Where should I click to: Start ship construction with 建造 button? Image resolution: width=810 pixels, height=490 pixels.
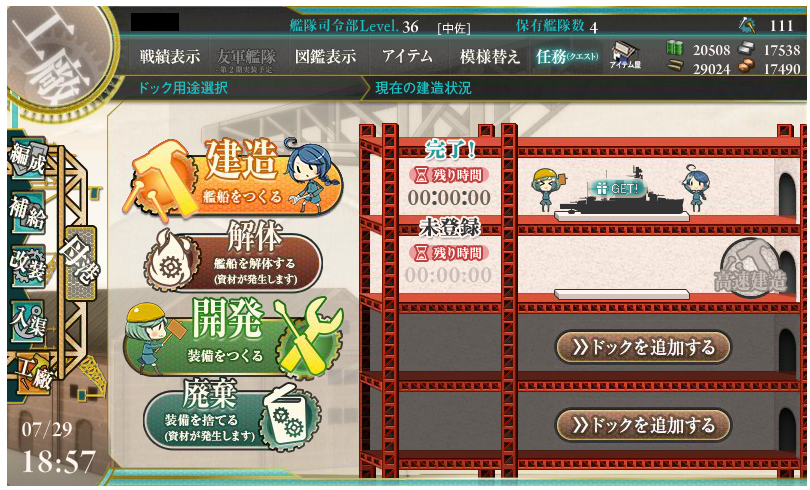click(232, 176)
